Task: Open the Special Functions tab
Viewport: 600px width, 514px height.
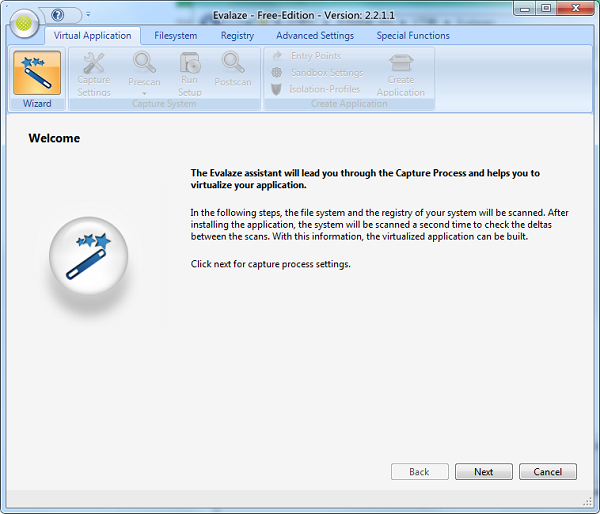Action: coord(413,36)
